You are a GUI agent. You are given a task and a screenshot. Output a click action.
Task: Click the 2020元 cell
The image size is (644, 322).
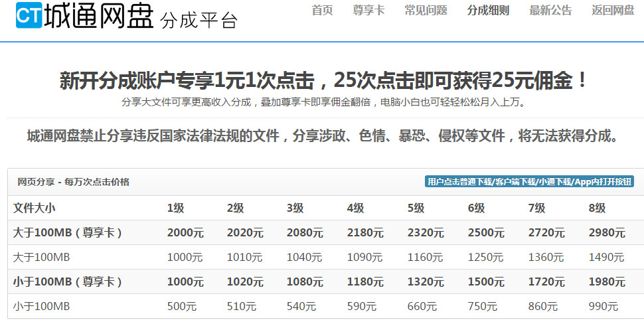(245, 233)
